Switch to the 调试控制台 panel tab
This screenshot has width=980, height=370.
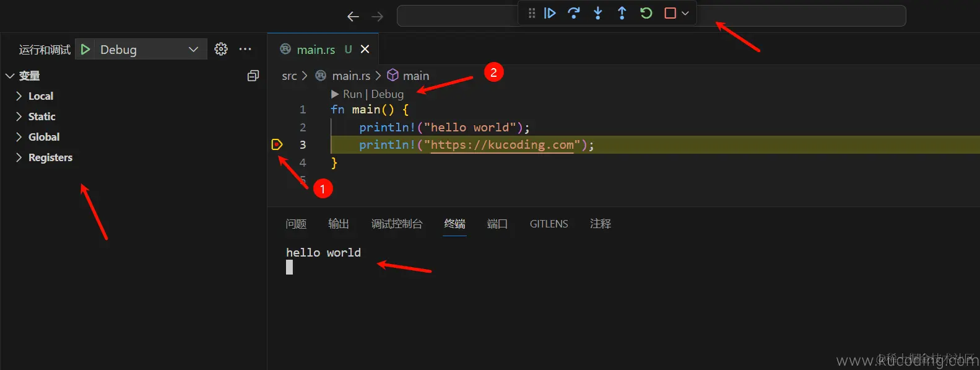[x=397, y=224]
